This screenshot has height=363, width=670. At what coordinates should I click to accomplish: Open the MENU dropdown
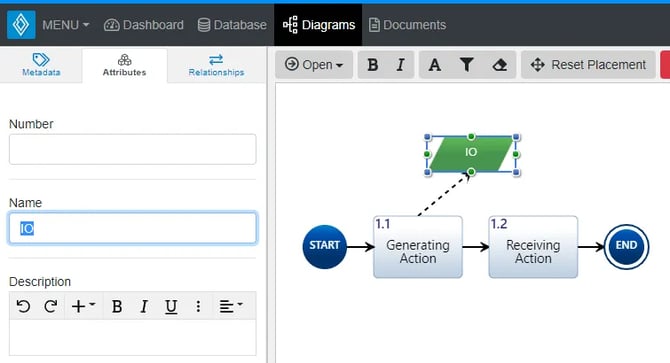[65, 25]
